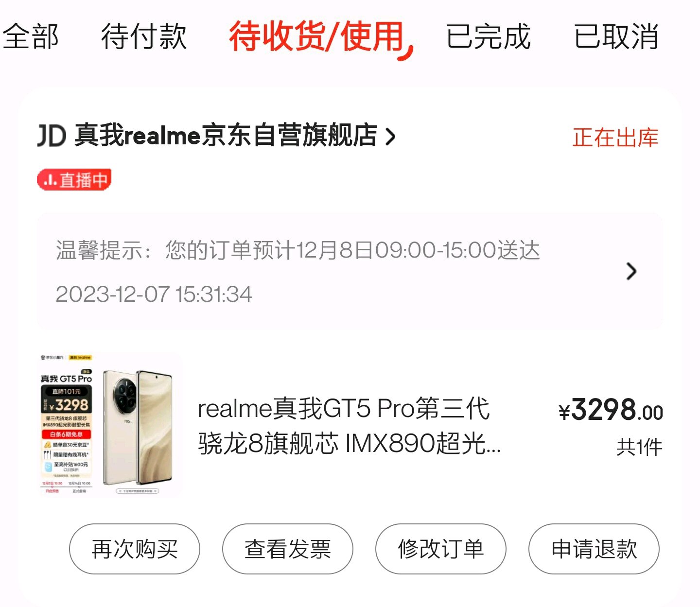Open the 已完成 orders tab
Screen dimensions: 700x607
(x=488, y=36)
